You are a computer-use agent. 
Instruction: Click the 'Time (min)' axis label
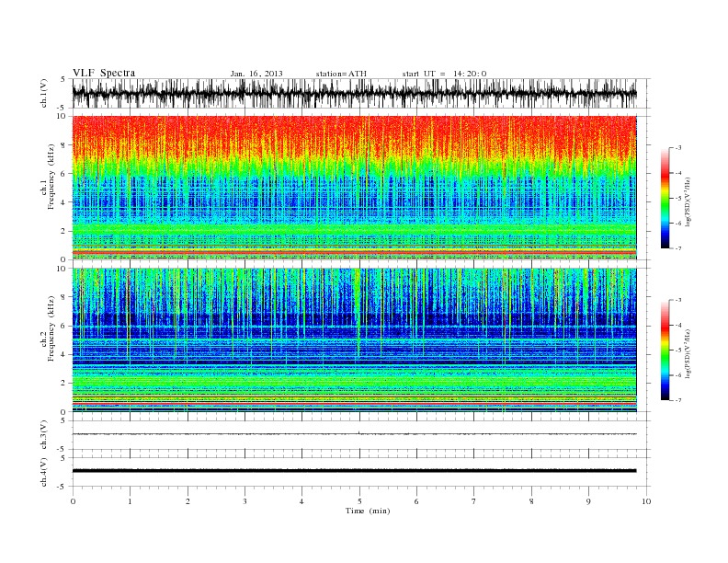pos(368,511)
